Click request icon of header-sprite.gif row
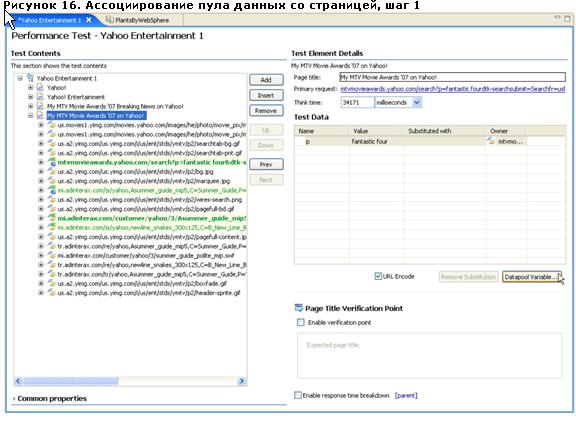The image size is (576, 421). coord(52,293)
